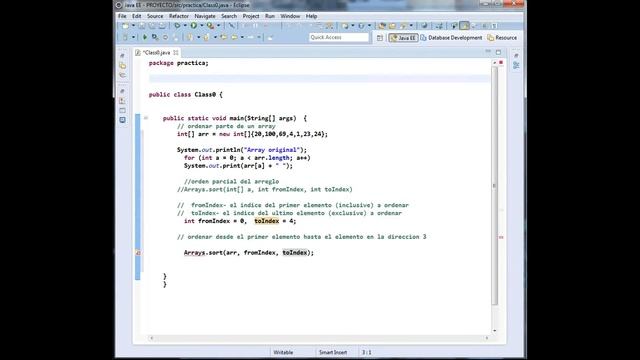The image size is (640, 360).
Task: Click the third icon in the left sidebar
Action: click(x=122, y=75)
